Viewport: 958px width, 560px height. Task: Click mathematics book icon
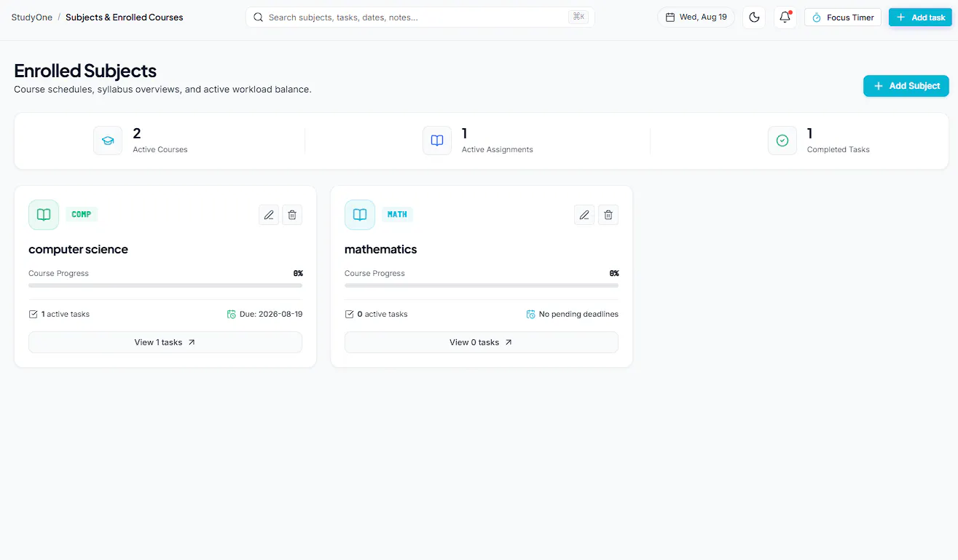point(360,215)
